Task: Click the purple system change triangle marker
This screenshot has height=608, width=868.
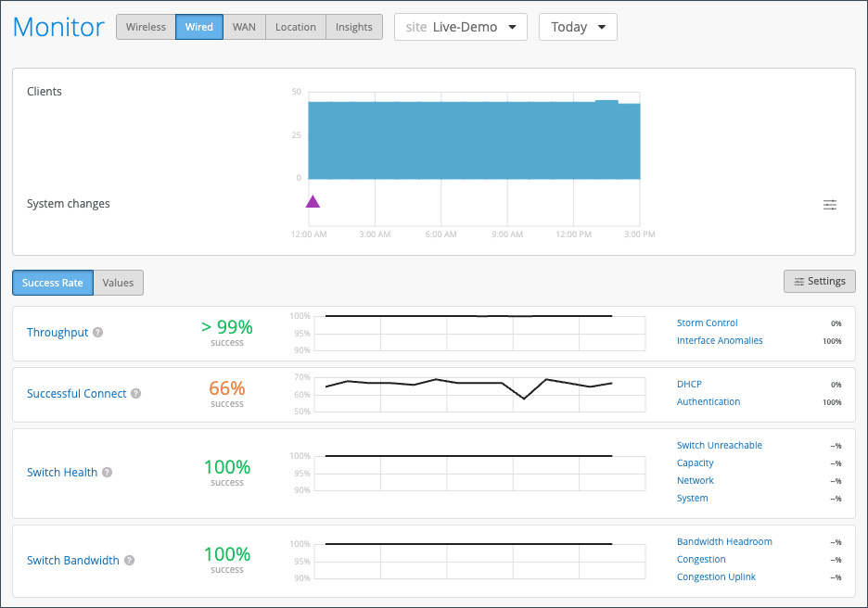Action: click(x=313, y=202)
